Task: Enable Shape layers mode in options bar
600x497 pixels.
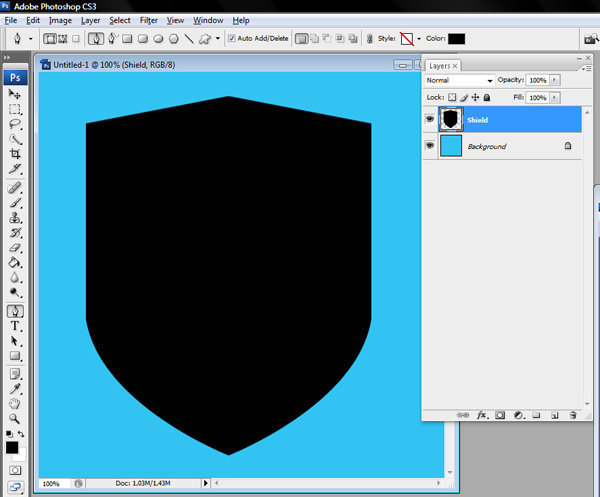Action: 50,39
